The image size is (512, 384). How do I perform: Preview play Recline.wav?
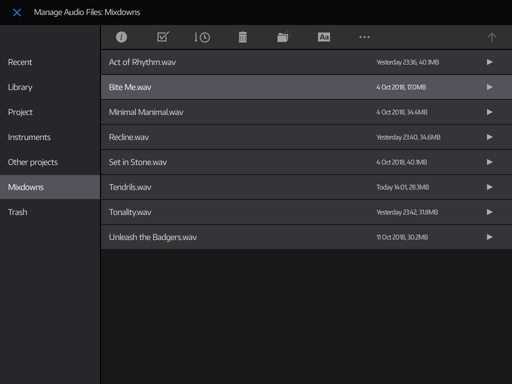click(489, 137)
